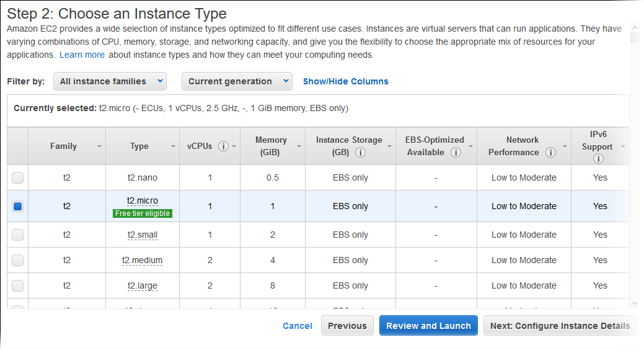Screen dimensions: 644x350
Task: Click the EBS-Optimized Available info icon
Action: click(x=456, y=153)
